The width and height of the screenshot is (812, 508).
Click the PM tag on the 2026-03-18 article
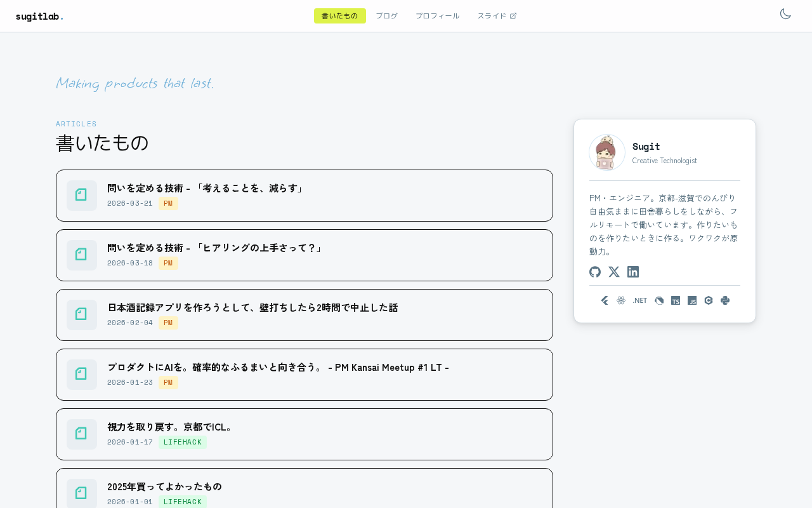[168, 263]
